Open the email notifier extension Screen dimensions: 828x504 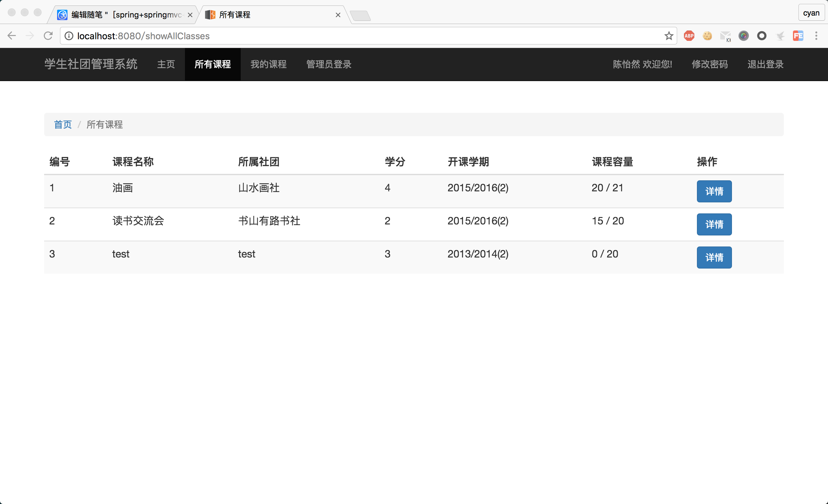[725, 36]
